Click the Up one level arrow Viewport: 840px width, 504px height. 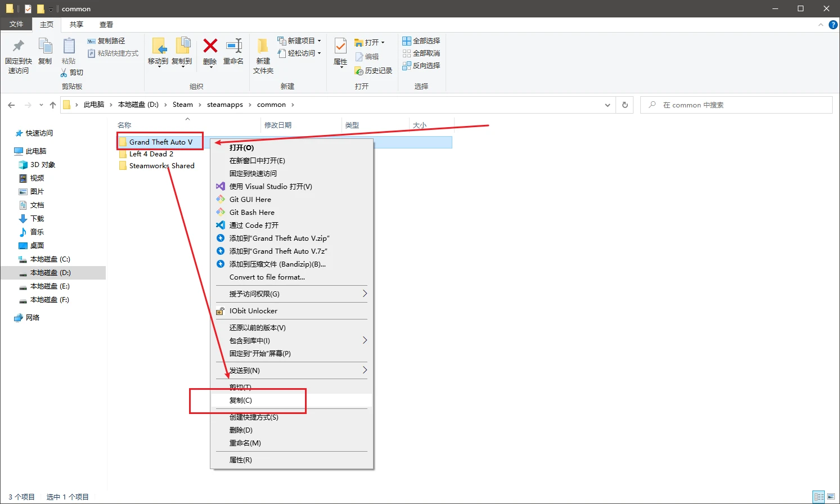[53, 105]
